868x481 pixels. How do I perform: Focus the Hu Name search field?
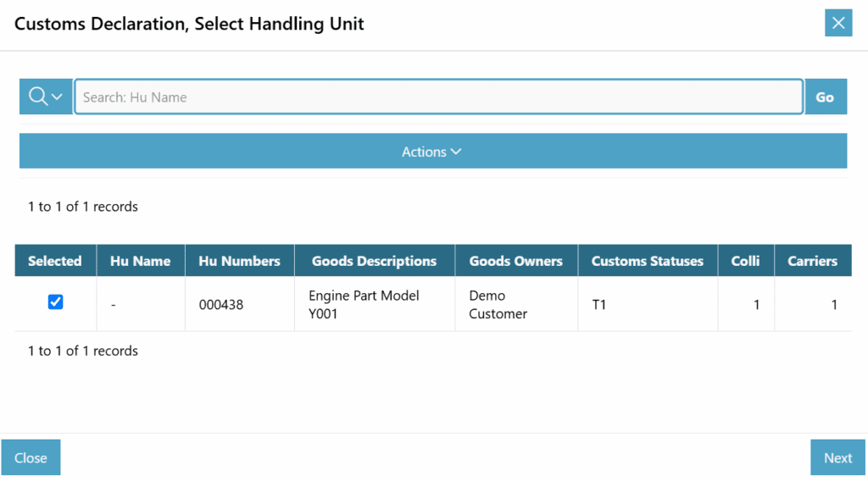(438, 97)
